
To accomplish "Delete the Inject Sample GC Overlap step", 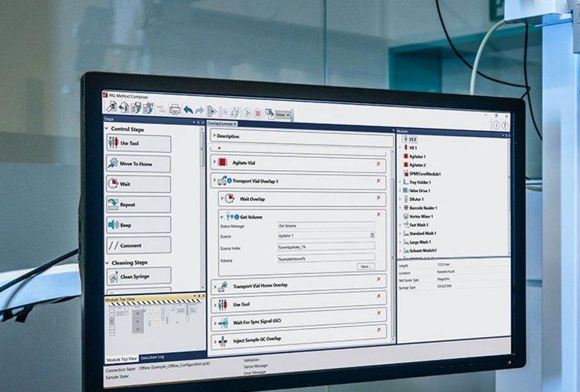I will point(379,330).
